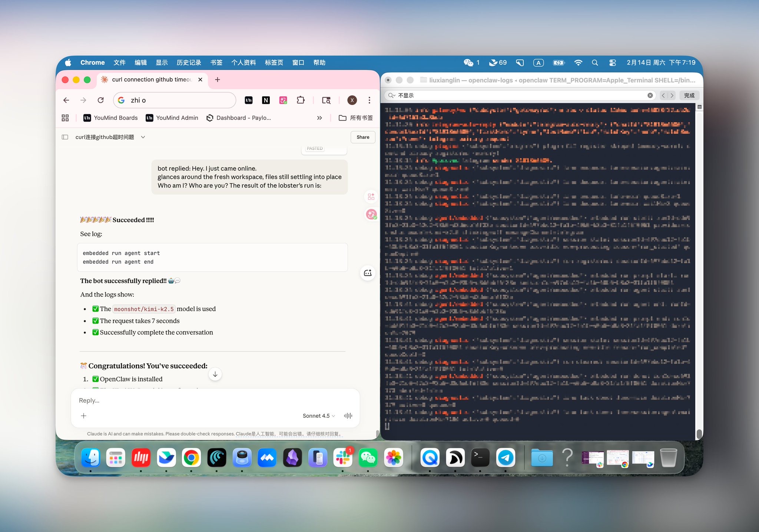Click the scroll-to-bottom arrow button
Image resolution: width=759 pixels, height=532 pixels.
click(215, 374)
